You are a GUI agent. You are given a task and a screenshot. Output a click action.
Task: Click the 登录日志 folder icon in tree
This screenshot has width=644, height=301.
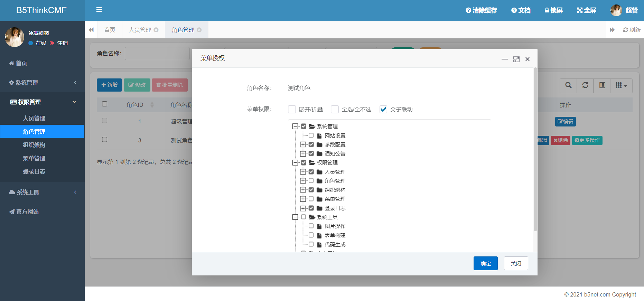[319, 208]
